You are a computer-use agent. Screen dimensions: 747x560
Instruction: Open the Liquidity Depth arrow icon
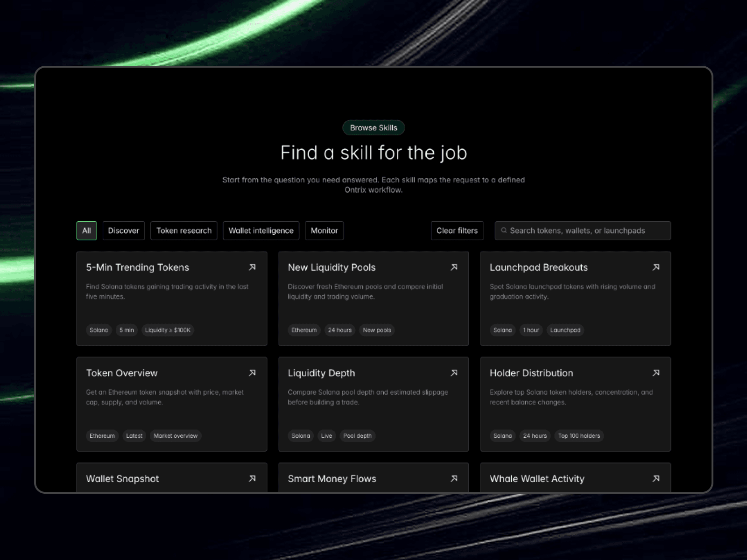point(454,373)
